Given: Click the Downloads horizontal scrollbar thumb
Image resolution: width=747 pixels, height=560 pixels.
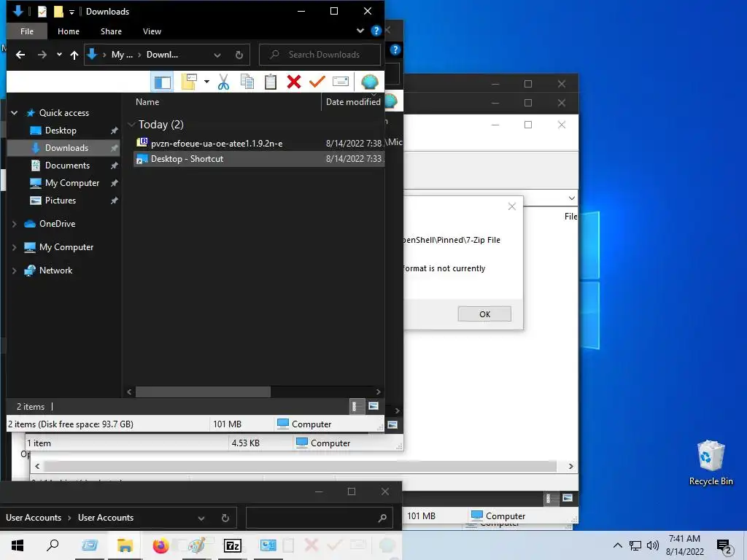Looking at the screenshot, I should click(203, 392).
